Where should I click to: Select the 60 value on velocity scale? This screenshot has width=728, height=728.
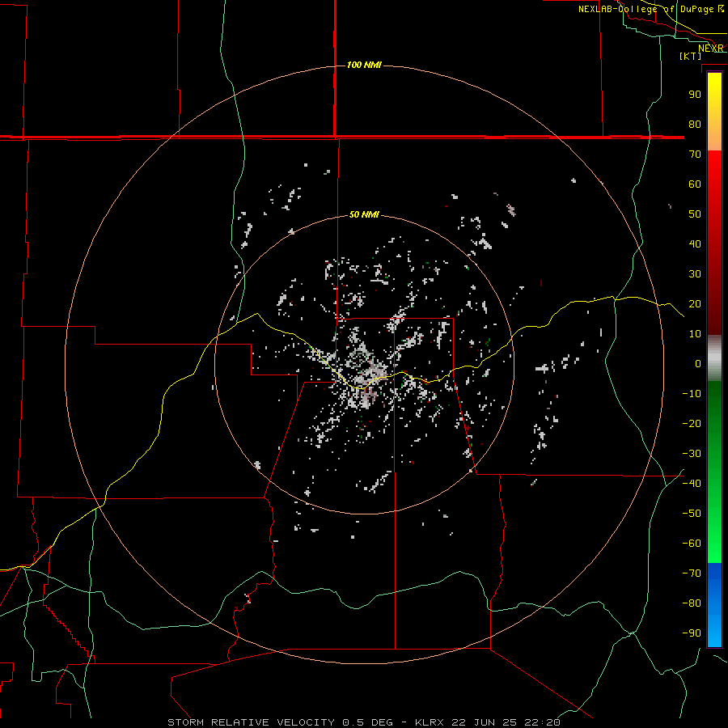[x=695, y=184]
